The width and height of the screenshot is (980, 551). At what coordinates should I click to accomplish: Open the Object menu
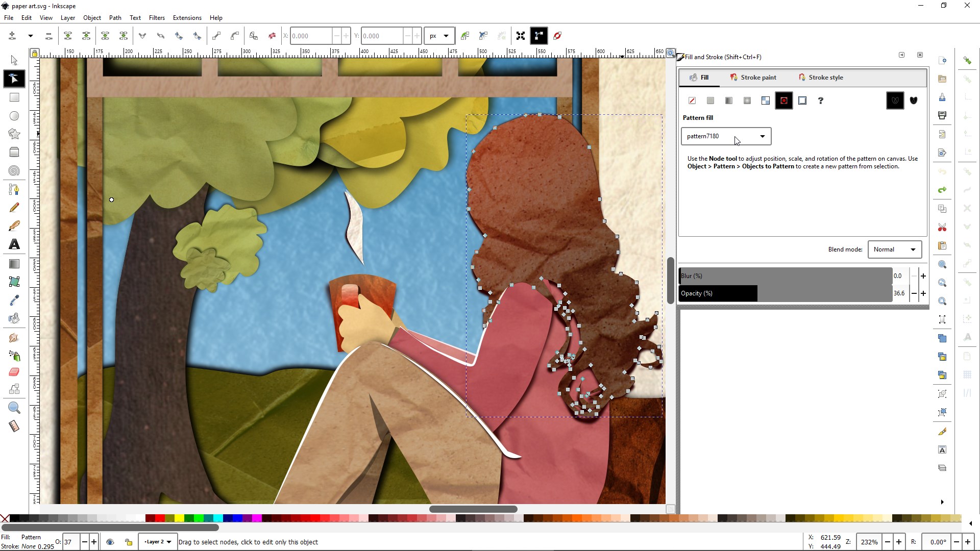(x=91, y=18)
